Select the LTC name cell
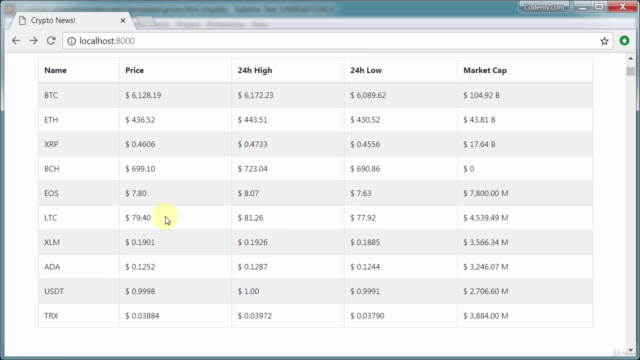 pyautogui.click(x=51, y=218)
